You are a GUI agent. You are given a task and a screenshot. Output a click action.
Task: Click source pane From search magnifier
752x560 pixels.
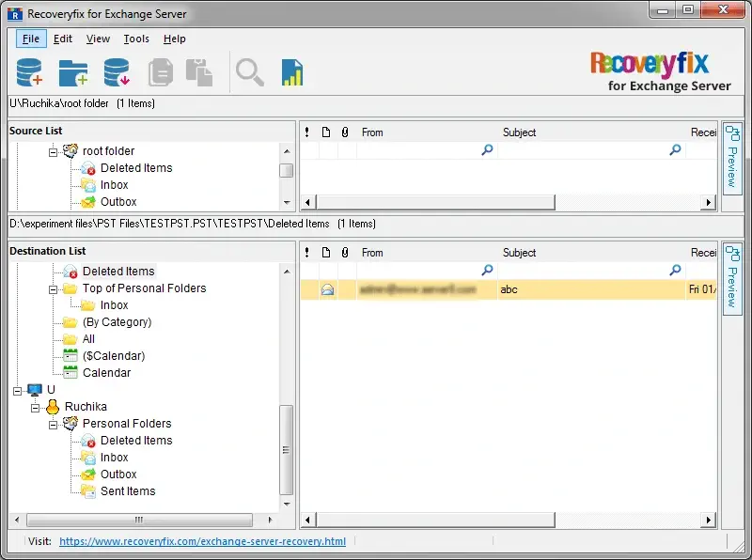[487, 149]
